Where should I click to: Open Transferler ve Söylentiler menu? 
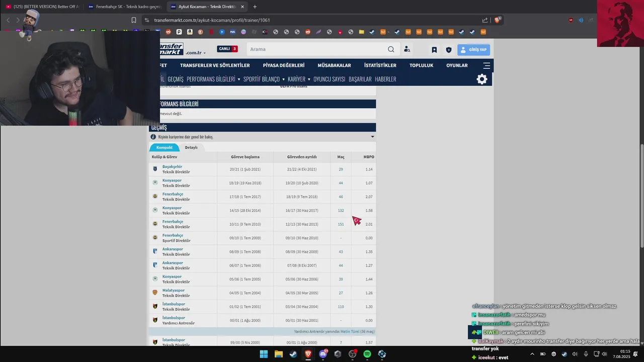pyautogui.click(x=215, y=65)
